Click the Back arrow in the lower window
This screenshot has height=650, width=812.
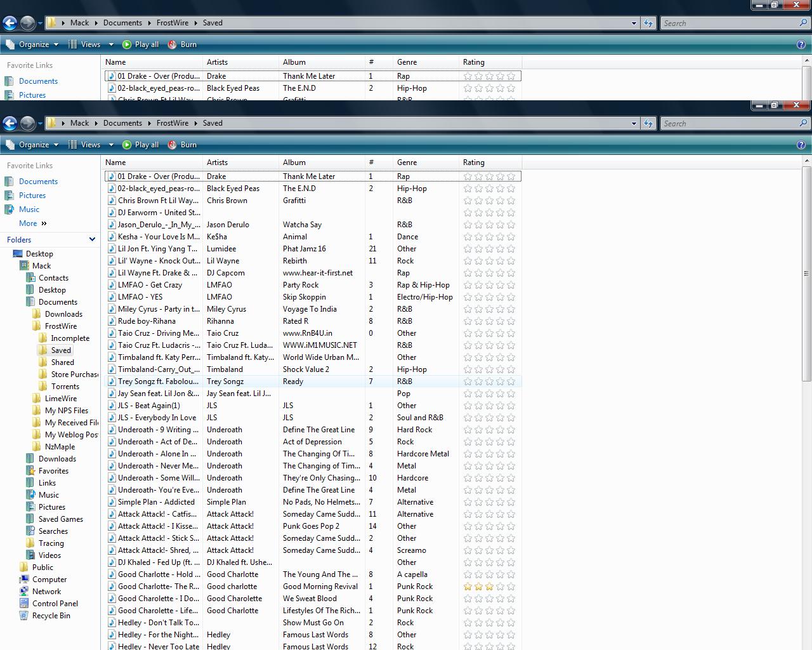(x=10, y=123)
